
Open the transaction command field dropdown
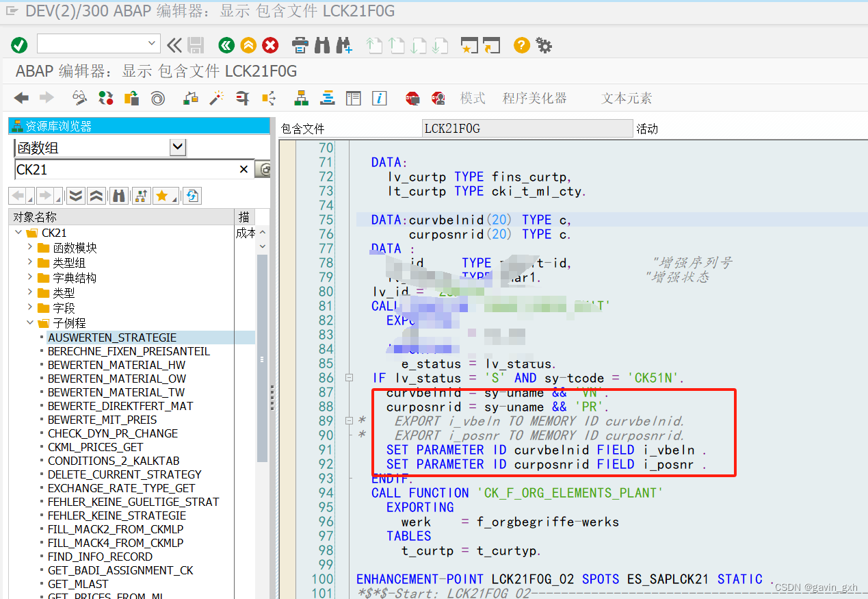pyautogui.click(x=153, y=44)
